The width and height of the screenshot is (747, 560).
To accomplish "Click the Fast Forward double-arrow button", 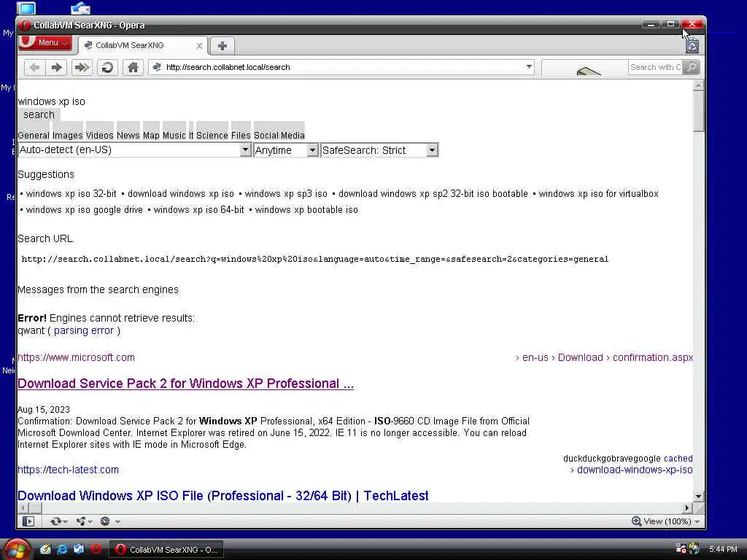I will coord(82,67).
